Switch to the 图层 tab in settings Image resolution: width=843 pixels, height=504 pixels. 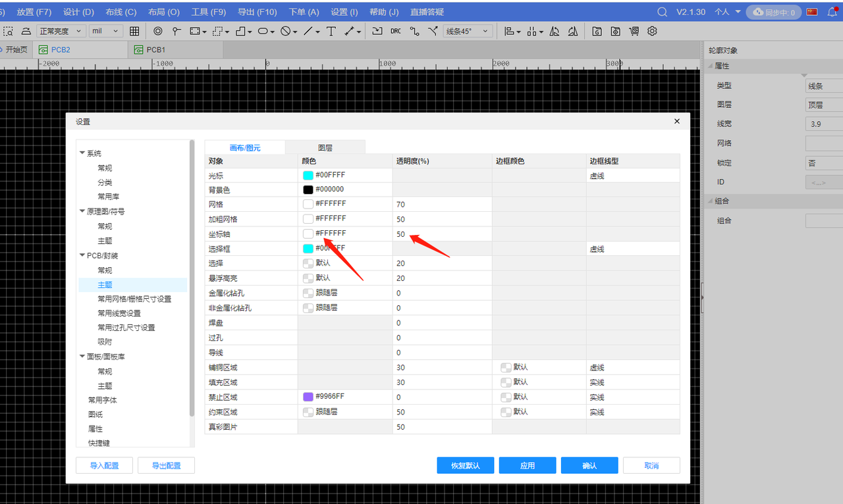[x=325, y=148]
